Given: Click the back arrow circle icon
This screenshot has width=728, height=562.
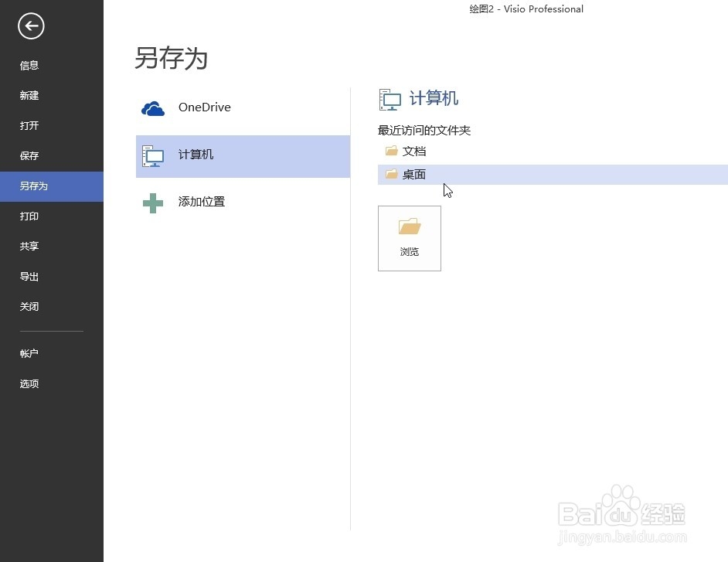Looking at the screenshot, I should pyautogui.click(x=31, y=26).
